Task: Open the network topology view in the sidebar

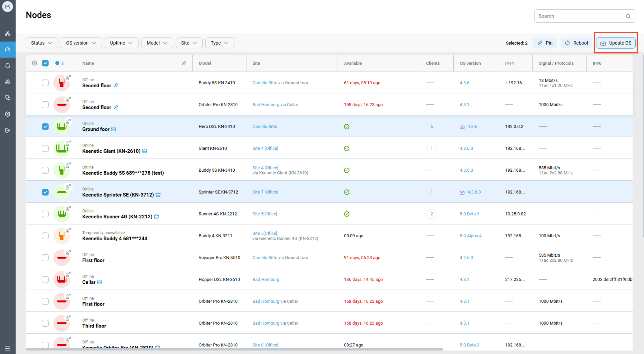Action: (7, 33)
